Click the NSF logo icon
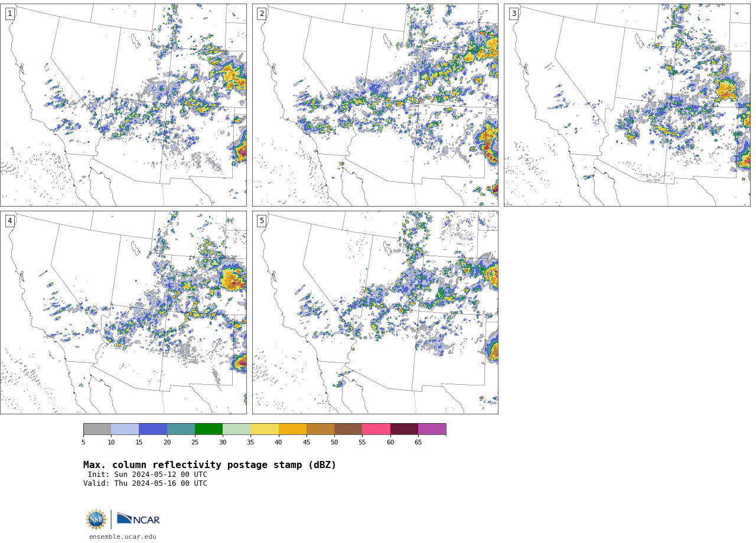Image resolution: width=756 pixels, height=543 pixels. coord(96,519)
